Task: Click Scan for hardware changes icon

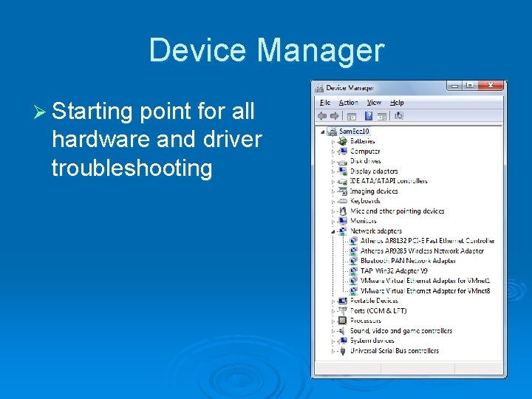Action: coord(399,116)
